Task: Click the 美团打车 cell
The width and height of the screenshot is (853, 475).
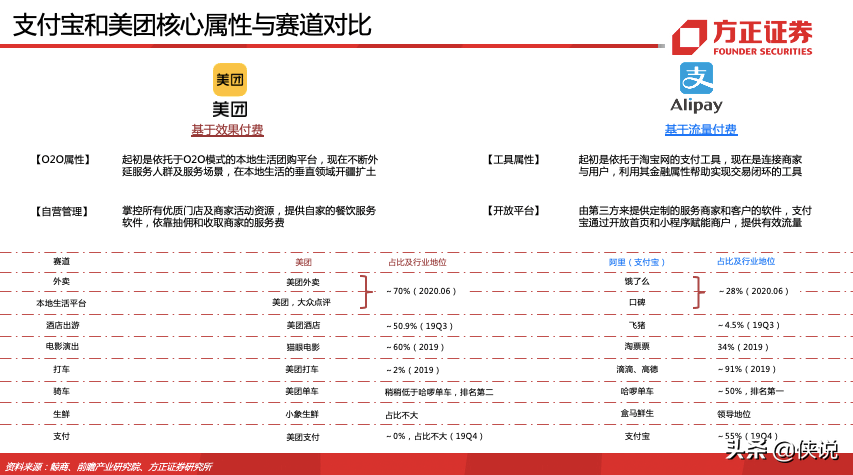Action: [x=302, y=369]
